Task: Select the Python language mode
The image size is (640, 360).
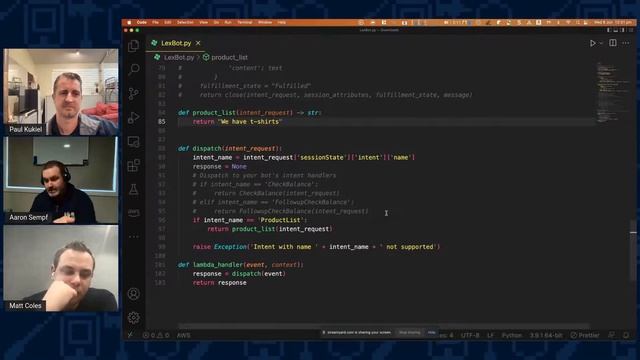Action: point(512,335)
